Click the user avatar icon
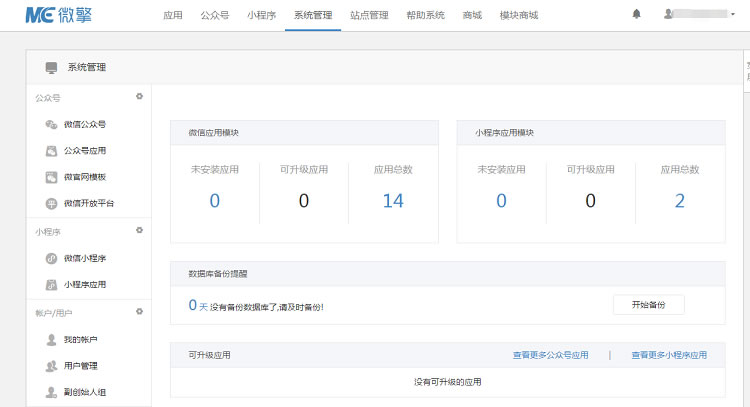 point(668,14)
